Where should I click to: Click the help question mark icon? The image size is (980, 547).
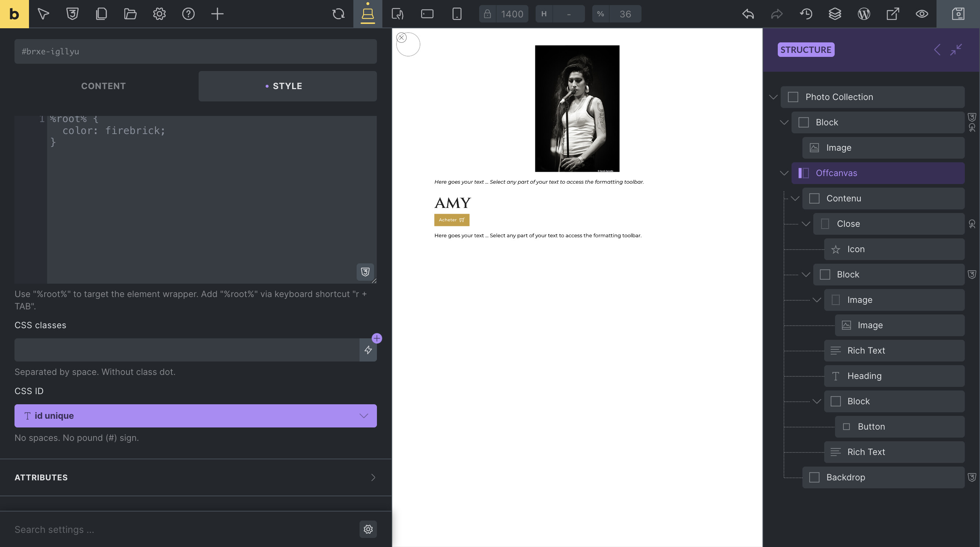tap(188, 14)
